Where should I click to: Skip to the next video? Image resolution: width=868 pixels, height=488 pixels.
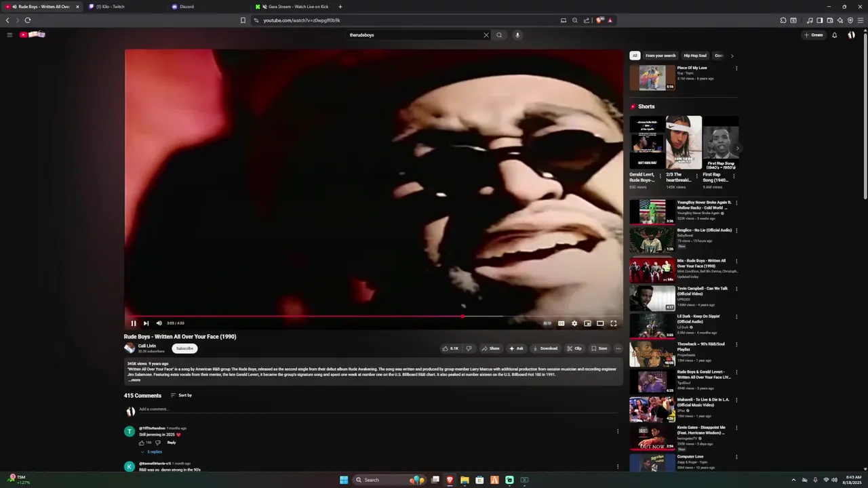tap(146, 323)
